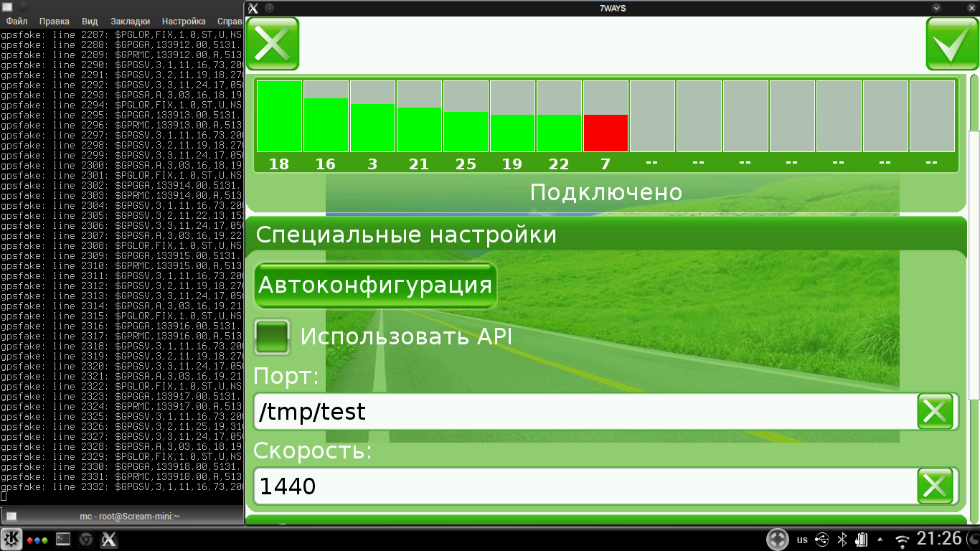Clear the Порт field with X icon
The image size is (980, 551).
click(936, 412)
